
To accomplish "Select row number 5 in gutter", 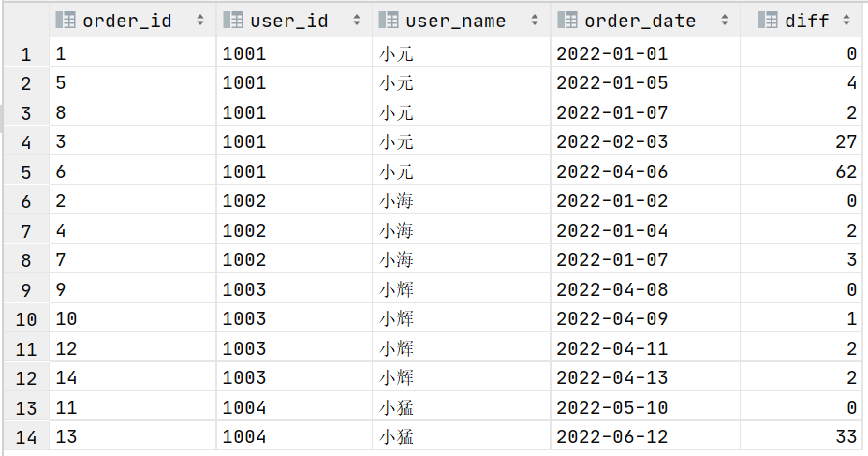I will click(x=26, y=171).
